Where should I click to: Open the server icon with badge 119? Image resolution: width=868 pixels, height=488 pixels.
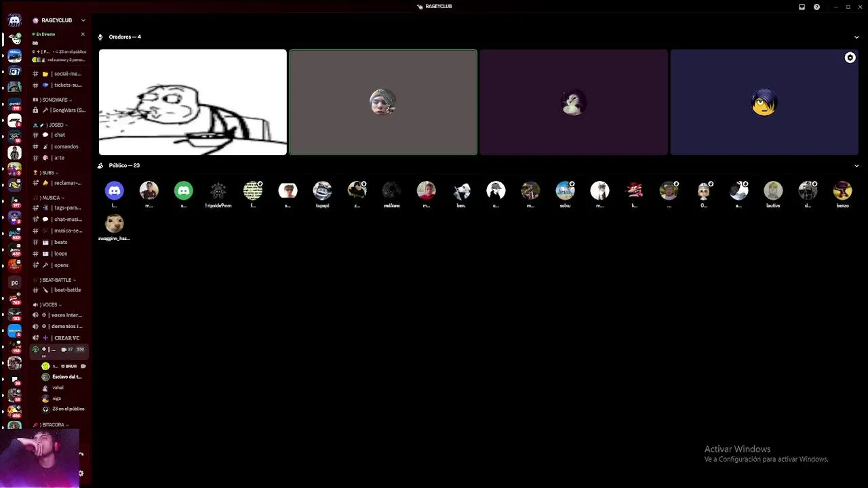(14, 104)
